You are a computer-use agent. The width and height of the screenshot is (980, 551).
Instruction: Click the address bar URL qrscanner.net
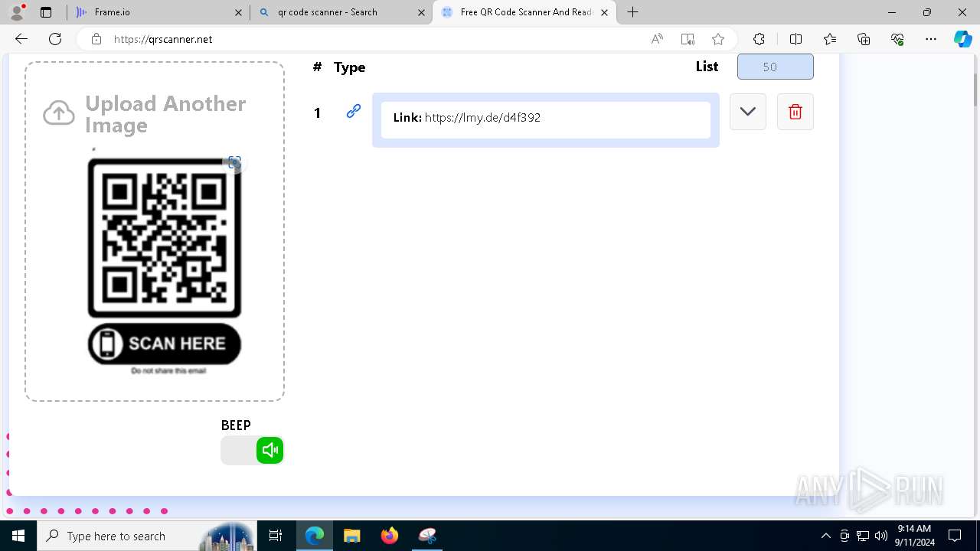click(x=163, y=39)
